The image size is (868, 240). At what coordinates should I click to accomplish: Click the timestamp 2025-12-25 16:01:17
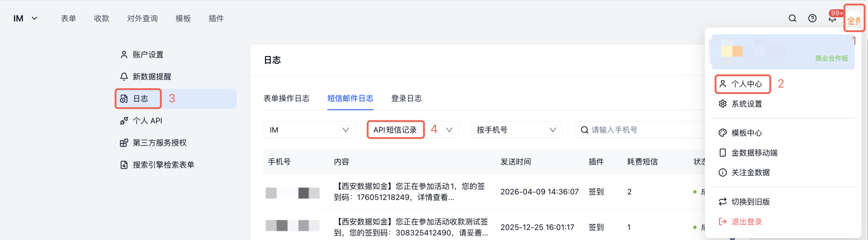point(537,227)
